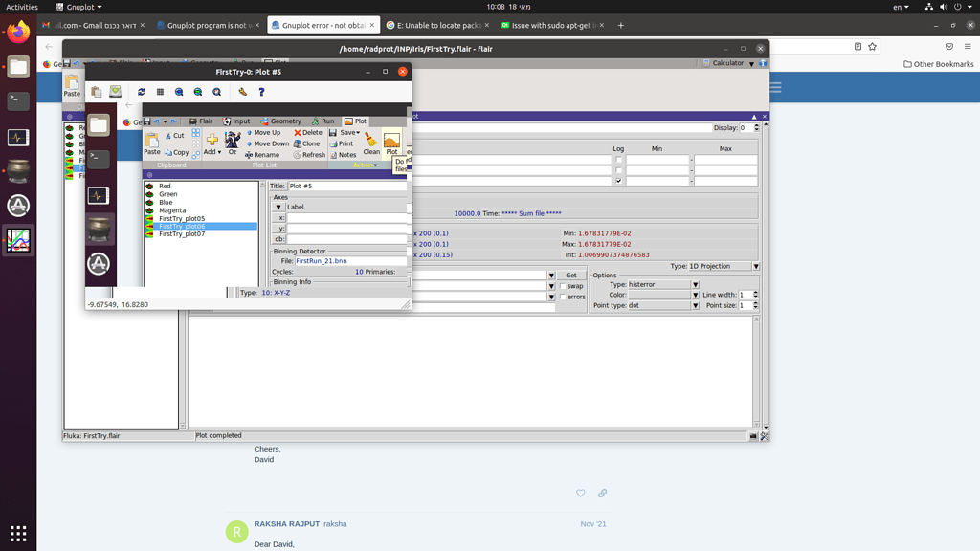The width and height of the screenshot is (980, 551).
Task: Open the Point type dot dropdown
Action: click(x=695, y=305)
